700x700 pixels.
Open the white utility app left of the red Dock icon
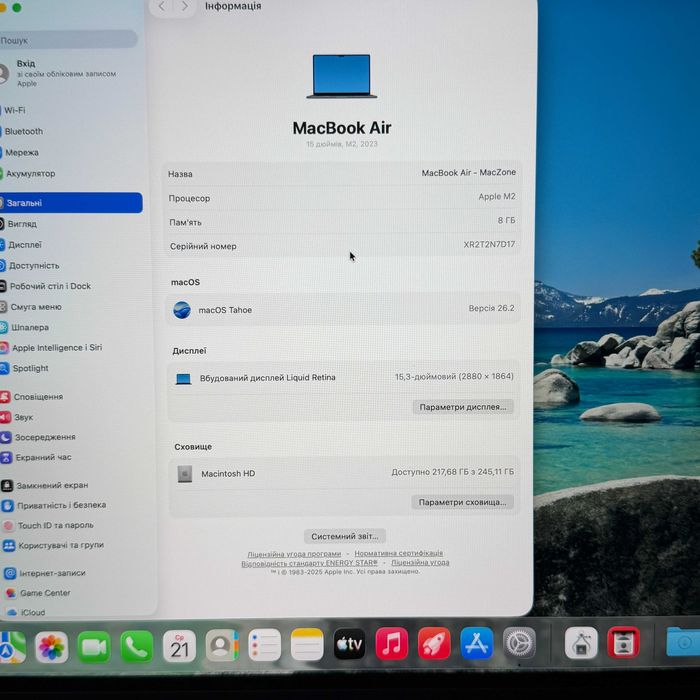581,643
